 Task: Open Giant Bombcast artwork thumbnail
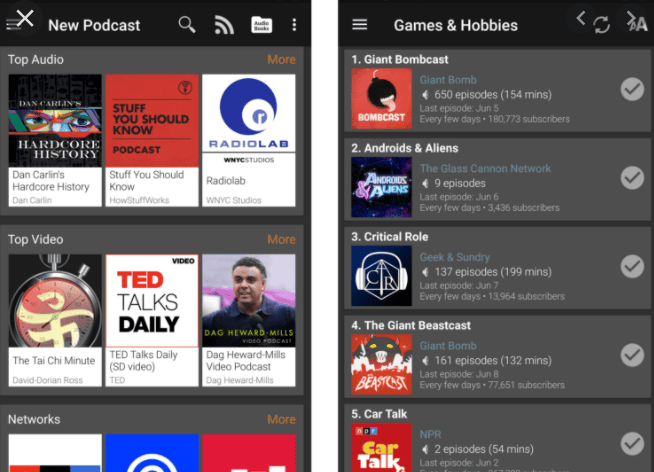click(381, 98)
